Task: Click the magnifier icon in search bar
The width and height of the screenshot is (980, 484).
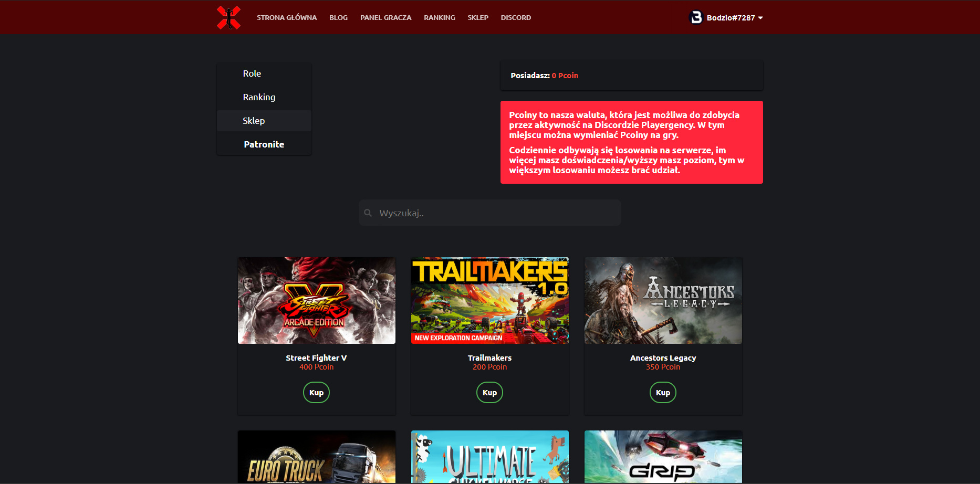Action: (x=368, y=213)
